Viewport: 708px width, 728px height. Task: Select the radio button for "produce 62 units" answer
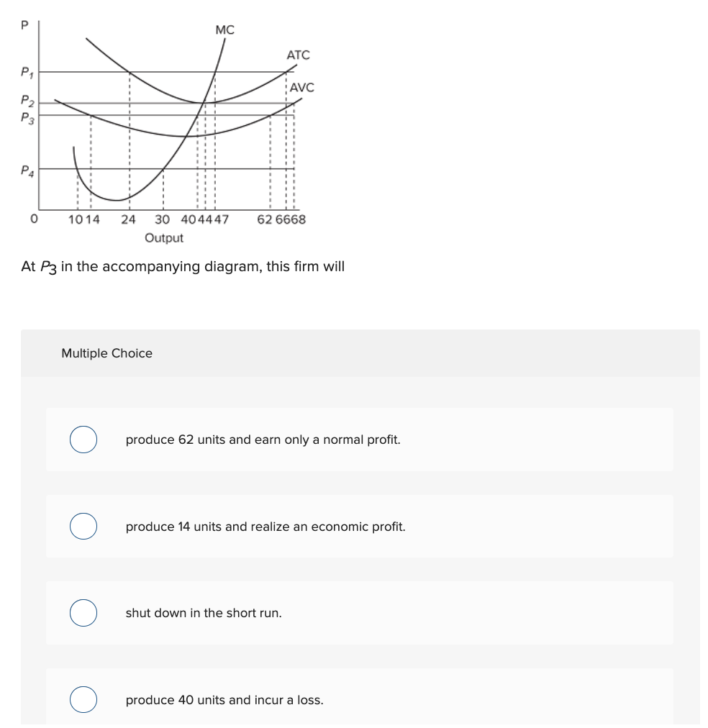click(83, 439)
